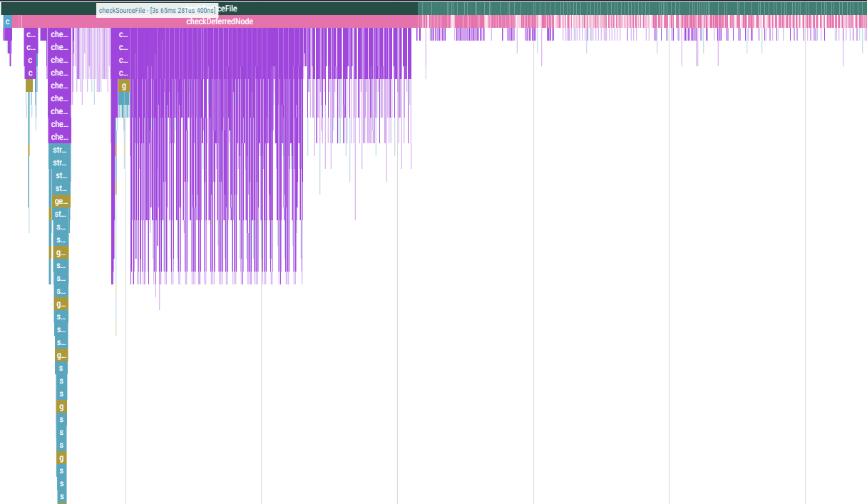Click the light green striped section of top row
Image resolution: width=867 pixels, height=504 pixels.
point(642,9)
